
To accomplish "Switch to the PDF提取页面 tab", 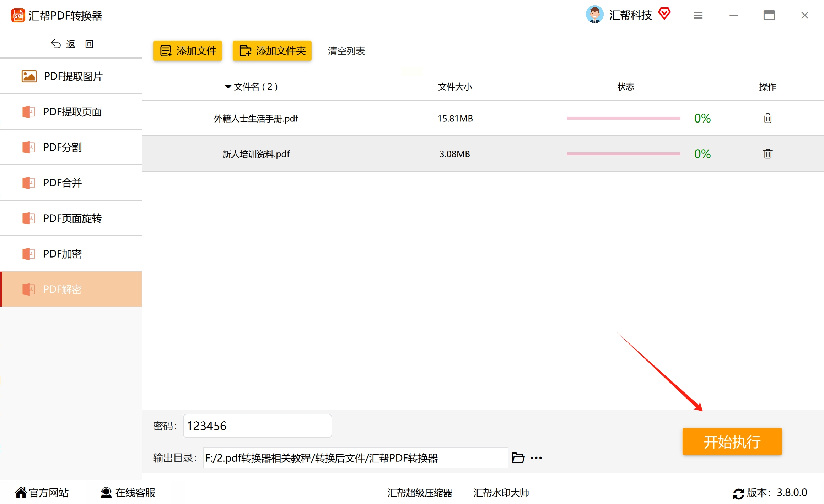I will point(71,112).
